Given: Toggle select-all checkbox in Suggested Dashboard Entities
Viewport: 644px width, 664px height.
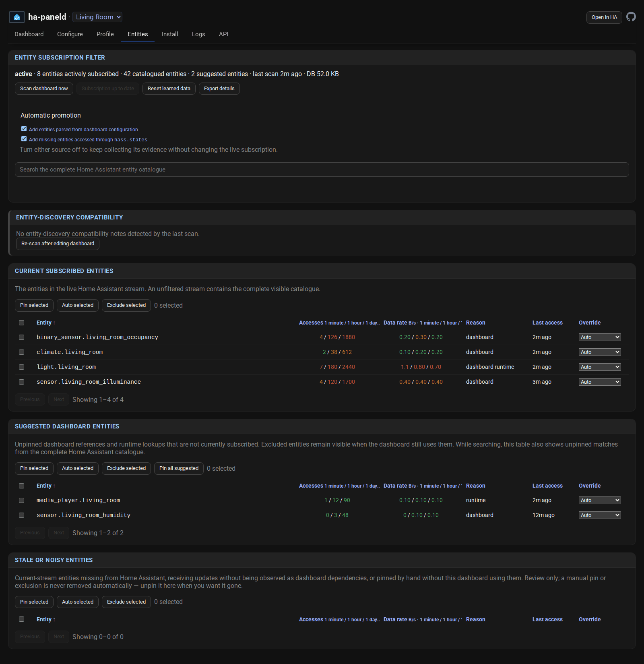Looking at the screenshot, I should [22, 486].
